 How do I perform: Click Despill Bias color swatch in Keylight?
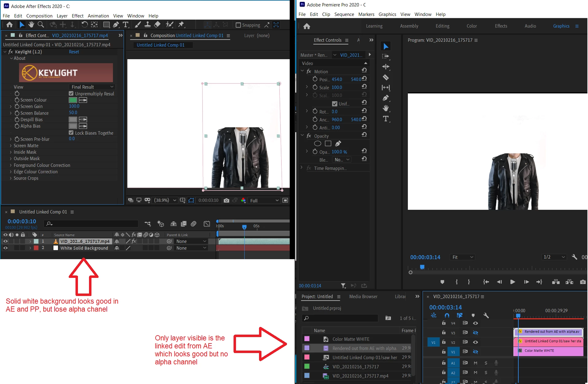73,120
